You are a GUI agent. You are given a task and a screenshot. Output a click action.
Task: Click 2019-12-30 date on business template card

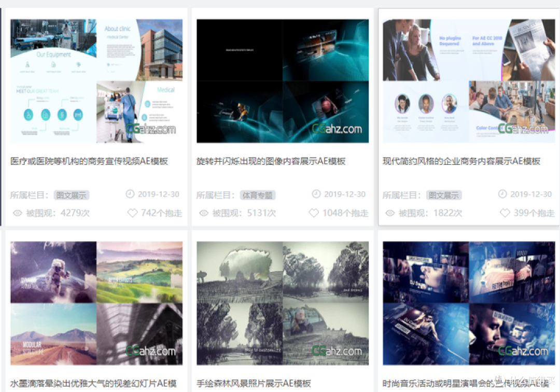[531, 194]
